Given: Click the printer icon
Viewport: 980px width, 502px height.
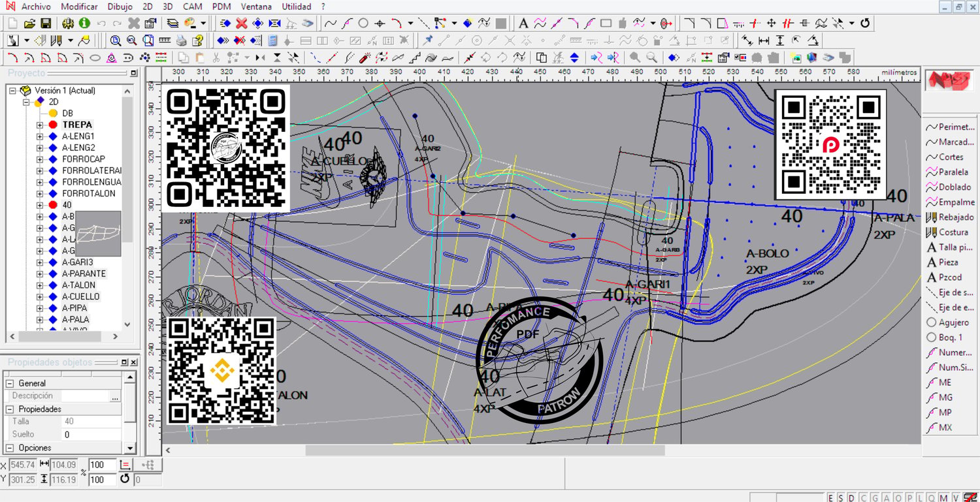Looking at the screenshot, I should [182, 40].
